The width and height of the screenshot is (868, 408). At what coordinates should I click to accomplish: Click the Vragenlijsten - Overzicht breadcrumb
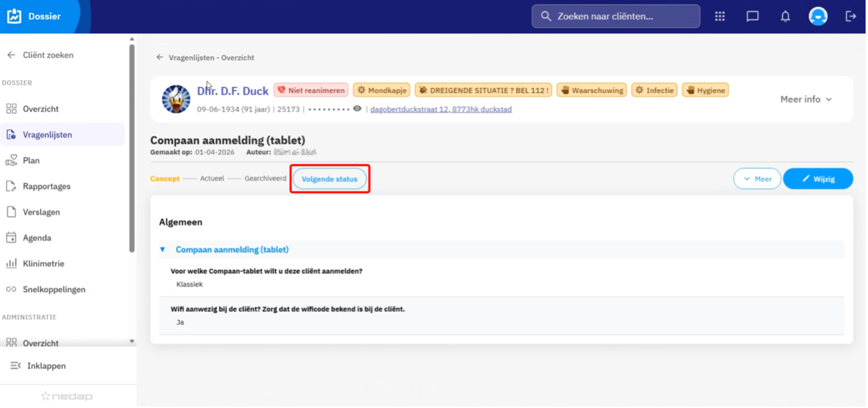[x=212, y=57]
